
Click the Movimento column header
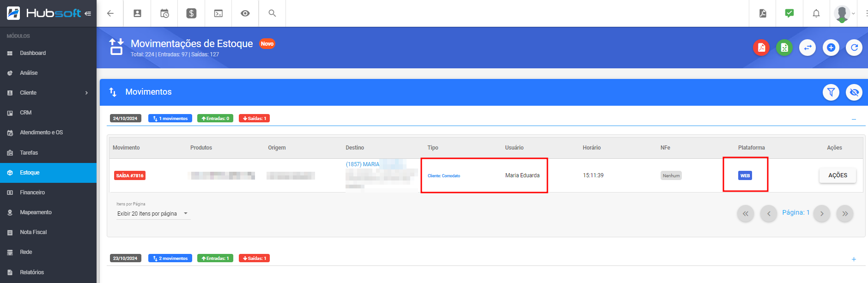tap(126, 148)
